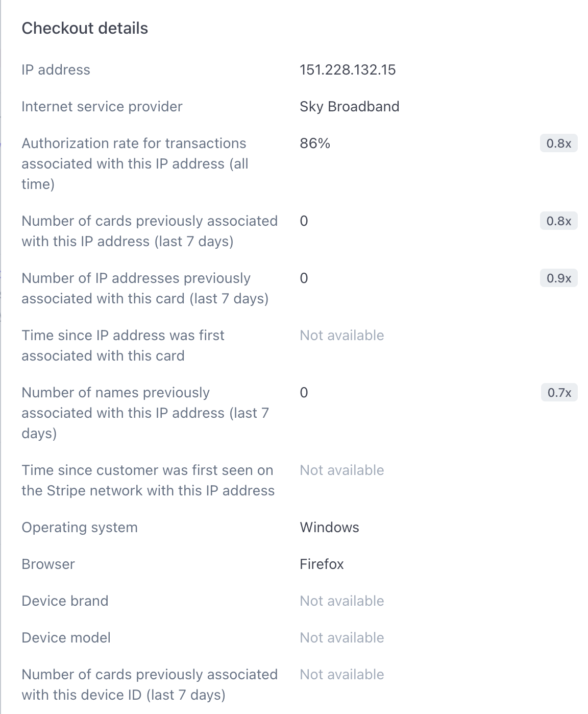Click the Device brand label
Screen dimensions: 588x714
65,601
